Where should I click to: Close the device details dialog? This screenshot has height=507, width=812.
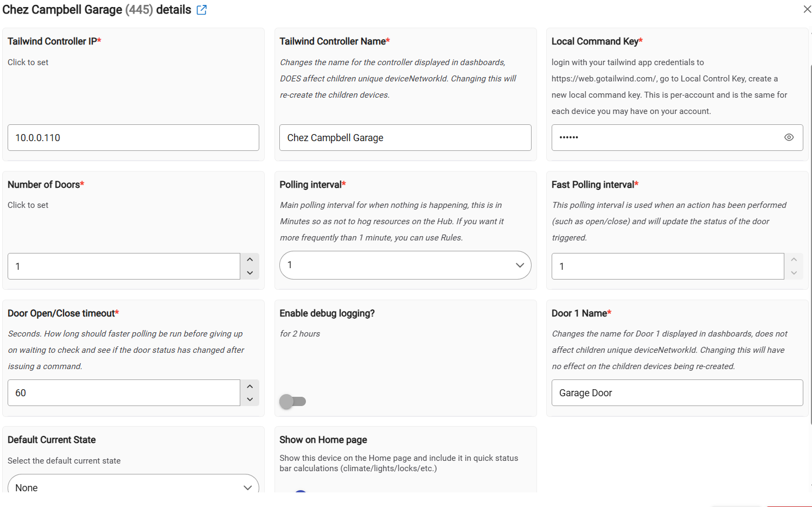(807, 9)
